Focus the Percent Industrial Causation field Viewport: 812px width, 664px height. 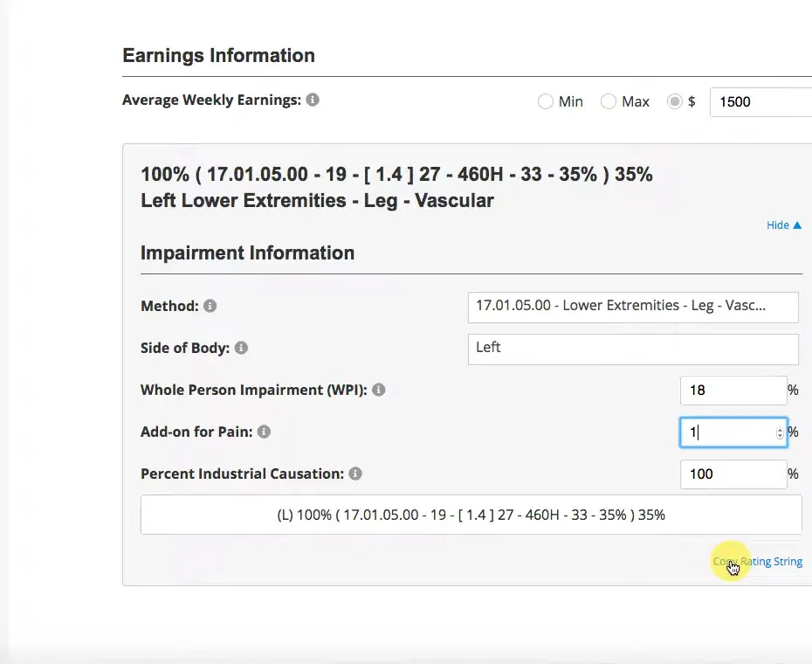pyautogui.click(x=733, y=474)
